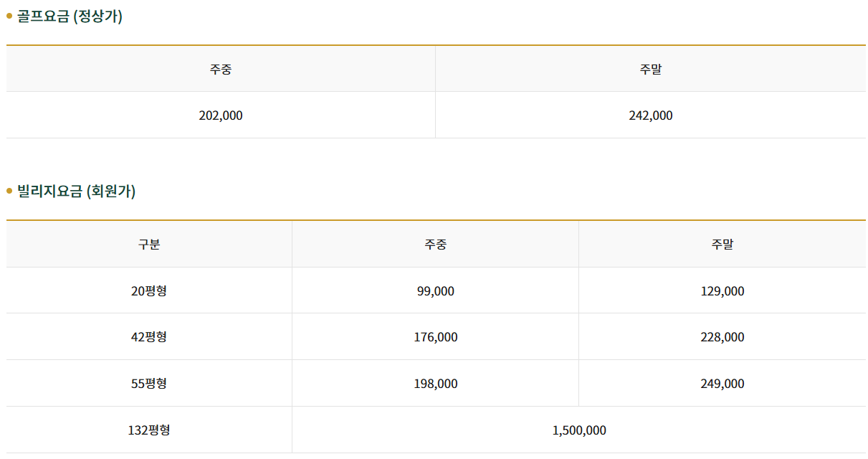Select the 99,000 weekday price cell

pos(436,291)
